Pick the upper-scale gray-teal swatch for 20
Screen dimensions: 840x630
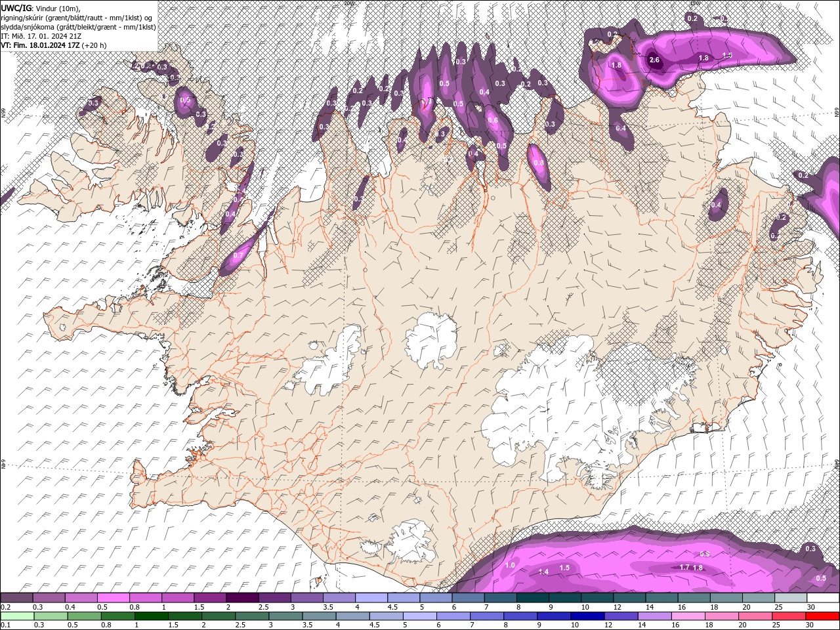(759, 598)
